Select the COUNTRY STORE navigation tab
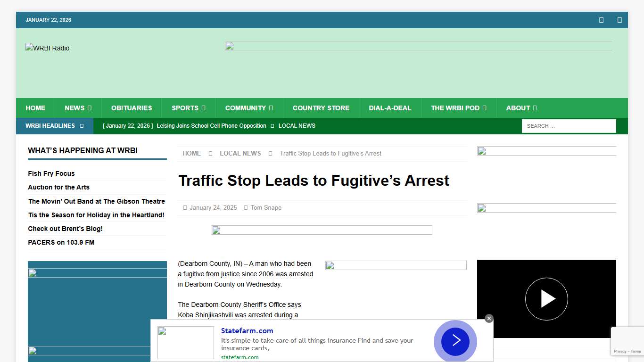644x362 pixels. (321, 108)
